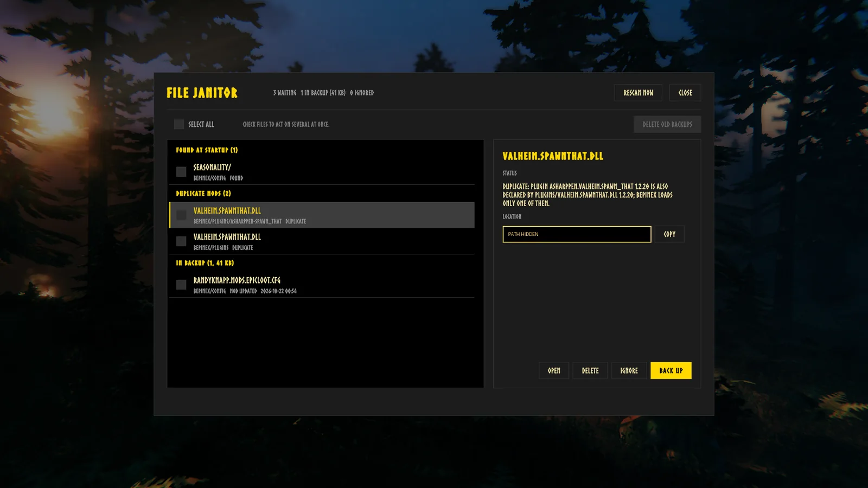Check the randyknapp.mods.epicloot.cfg checkbox
Image resolution: width=868 pixels, height=488 pixels.
[x=181, y=285]
